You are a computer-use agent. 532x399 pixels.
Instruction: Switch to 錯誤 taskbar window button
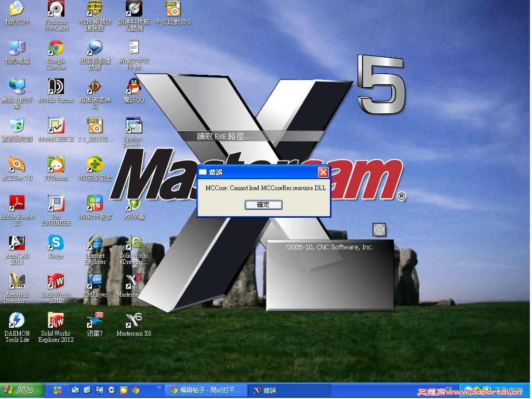coord(289,390)
